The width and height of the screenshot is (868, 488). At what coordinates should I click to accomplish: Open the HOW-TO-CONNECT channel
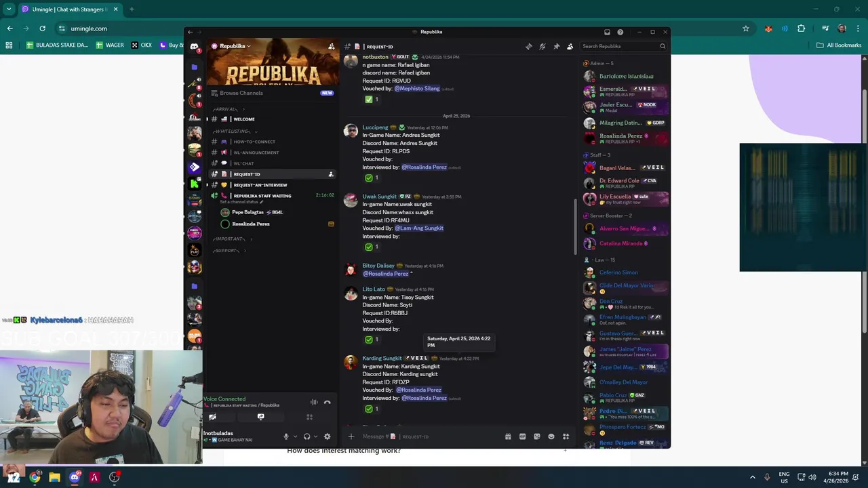click(x=271, y=142)
